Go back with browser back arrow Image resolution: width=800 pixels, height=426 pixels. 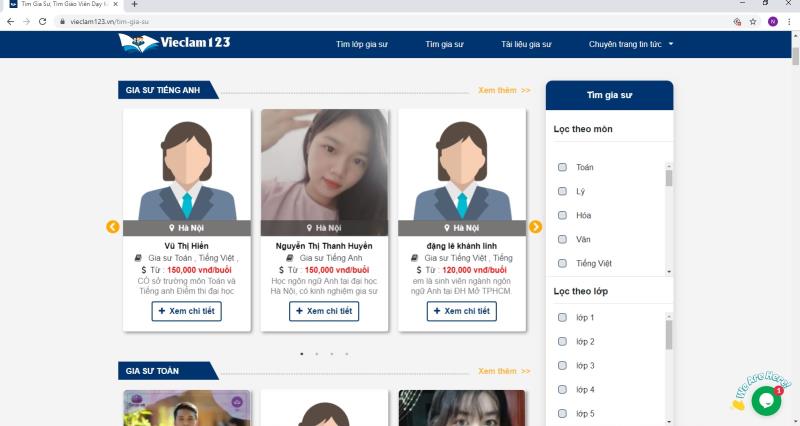[11, 21]
